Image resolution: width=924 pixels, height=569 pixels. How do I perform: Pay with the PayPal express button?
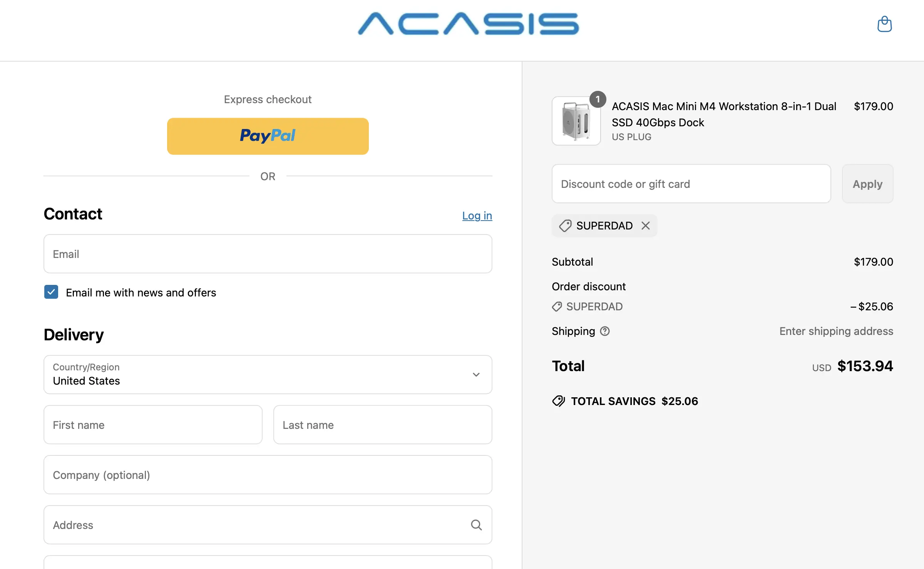coord(268,136)
